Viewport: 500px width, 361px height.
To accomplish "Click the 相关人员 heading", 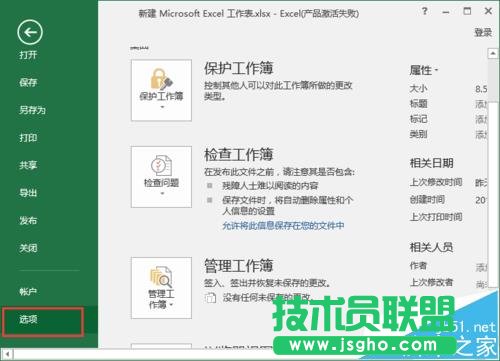I will pyautogui.click(x=431, y=247).
